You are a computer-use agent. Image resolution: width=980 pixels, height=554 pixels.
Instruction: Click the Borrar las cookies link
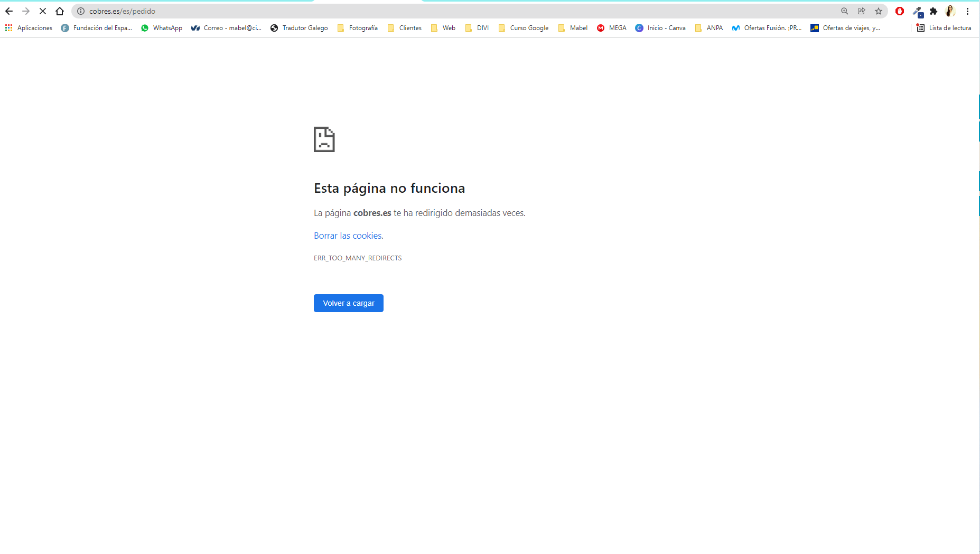point(348,236)
